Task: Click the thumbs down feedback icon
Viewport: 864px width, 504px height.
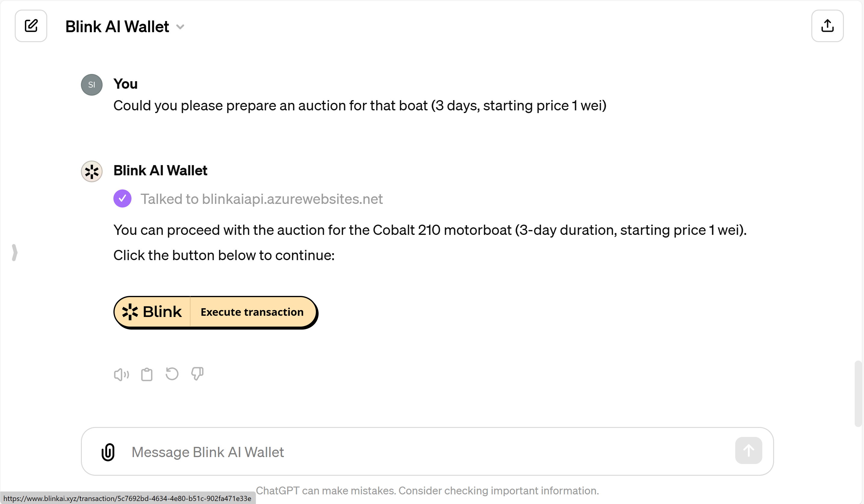Action: pyautogui.click(x=197, y=374)
